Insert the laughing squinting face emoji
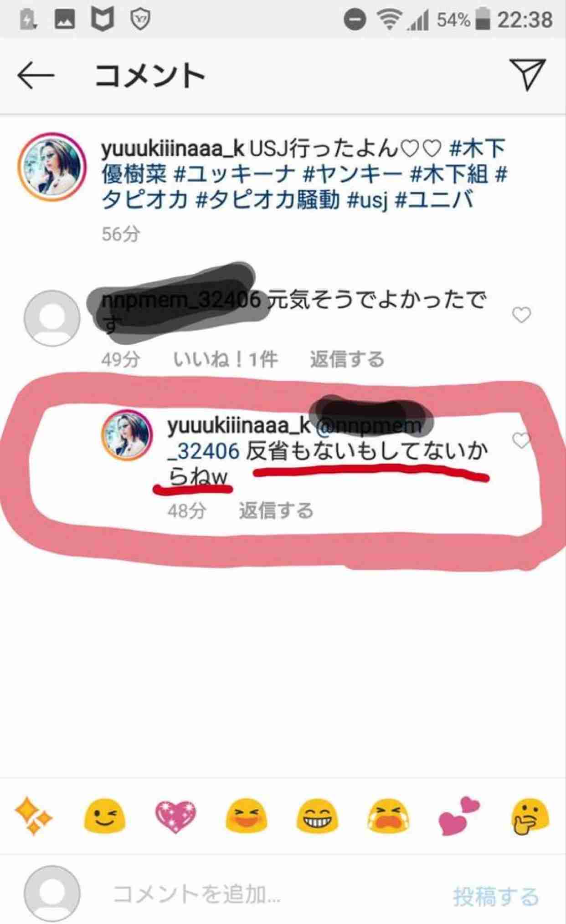 click(246, 816)
